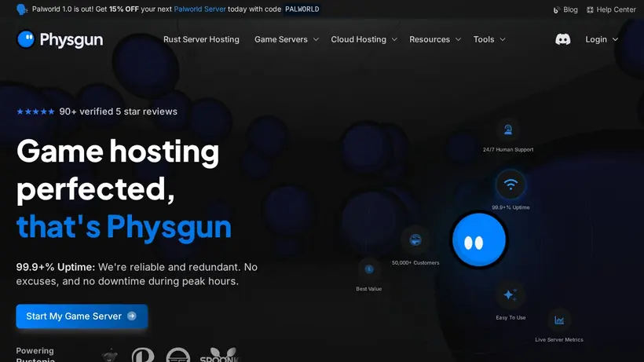Expand the Cloud Hosting dropdown
This screenshot has height=362, width=644.
pyautogui.click(x=364, y=39)
